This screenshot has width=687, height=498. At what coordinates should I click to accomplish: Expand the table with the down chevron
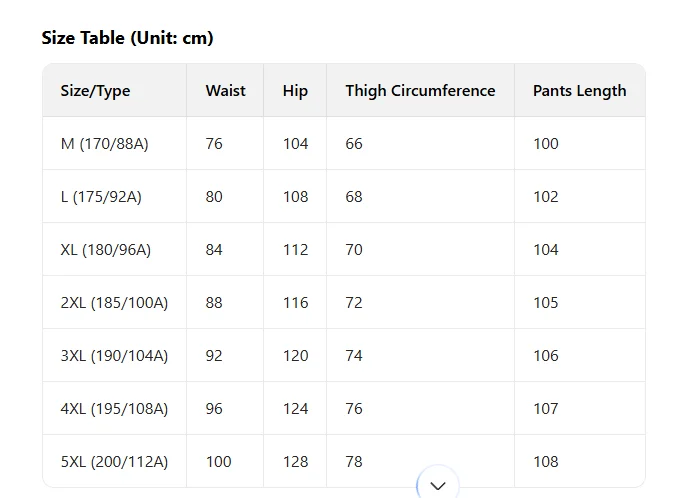pos(437,486)
